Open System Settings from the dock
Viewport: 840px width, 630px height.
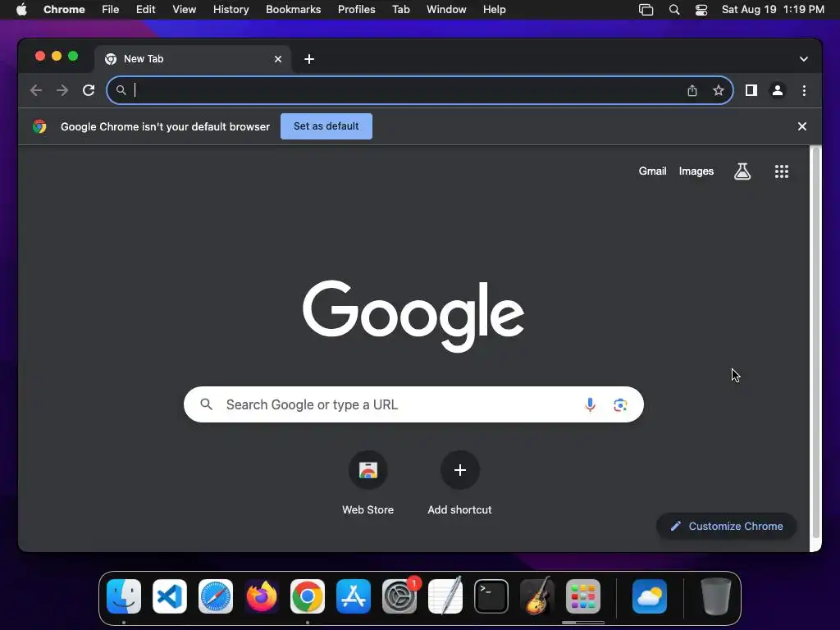pyautogui.click(x=399, y=596)
